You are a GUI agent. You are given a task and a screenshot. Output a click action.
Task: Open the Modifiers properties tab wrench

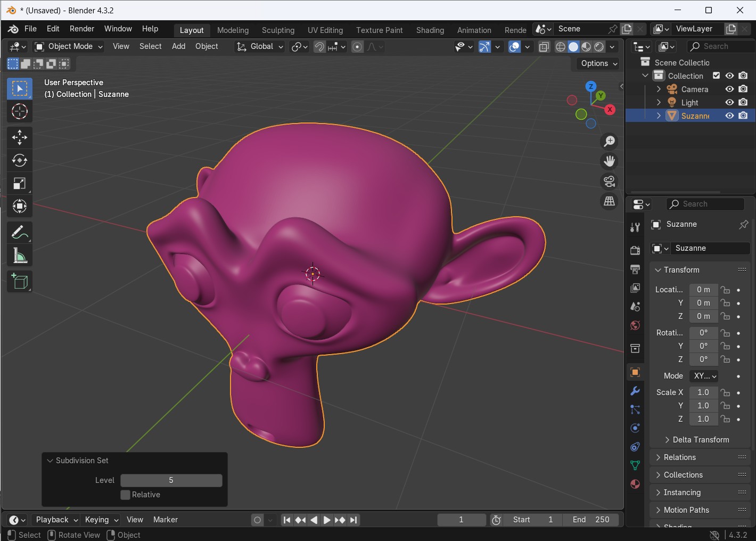(x=635, y=391)
